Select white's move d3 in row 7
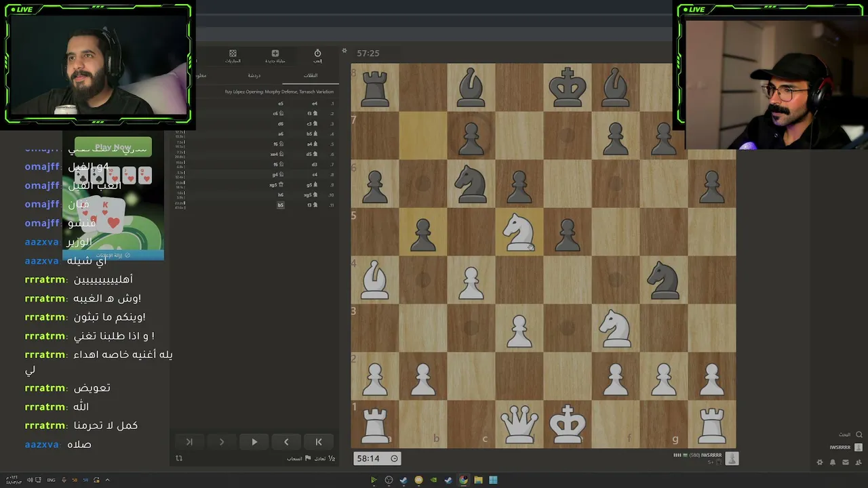 pos(314,165)
